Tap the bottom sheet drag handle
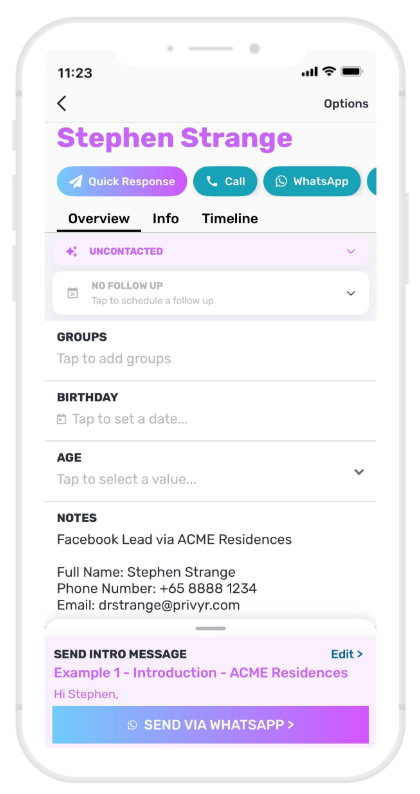Viewport: 420px width, 794px height. (x=210, y=628)
